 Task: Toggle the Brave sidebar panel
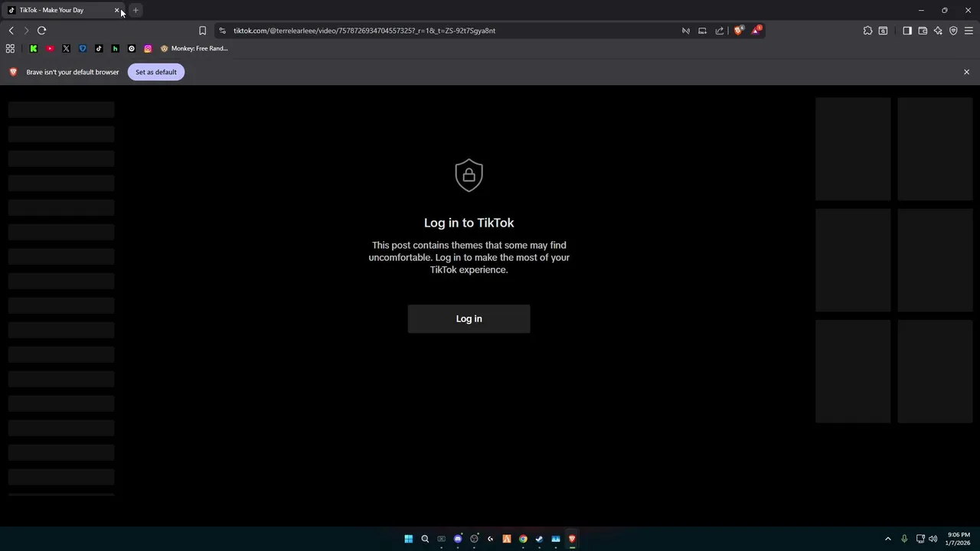[907, 31]
